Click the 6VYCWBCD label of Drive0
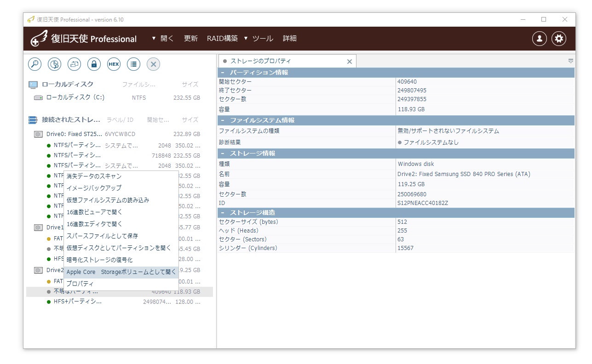Viewport: 592px width, 364px height. [x=120, y=134]
